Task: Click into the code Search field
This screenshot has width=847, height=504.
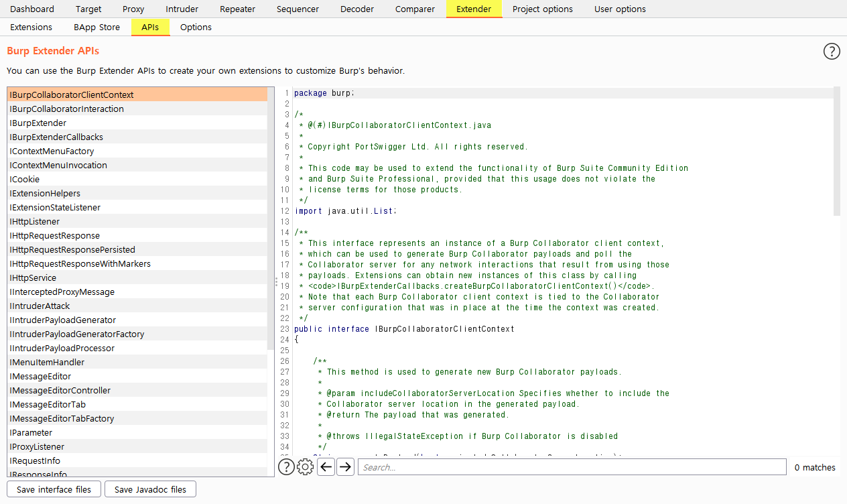Action: (x=572, y=467)
